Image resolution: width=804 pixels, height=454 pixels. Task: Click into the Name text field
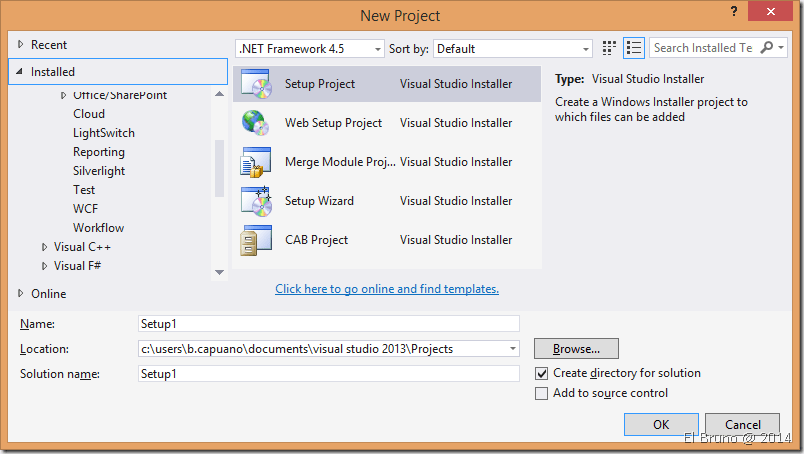(x=328, y=324)
